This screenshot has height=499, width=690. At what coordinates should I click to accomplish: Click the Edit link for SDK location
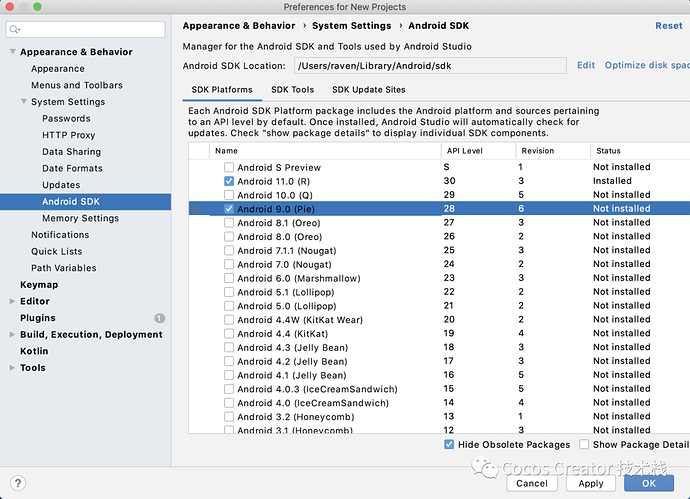[x=586, y=65]
